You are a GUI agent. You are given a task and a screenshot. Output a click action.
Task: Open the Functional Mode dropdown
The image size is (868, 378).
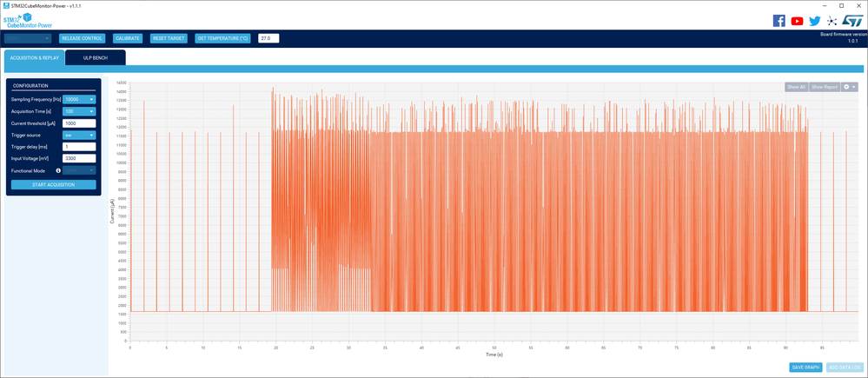tap(79, 170)
